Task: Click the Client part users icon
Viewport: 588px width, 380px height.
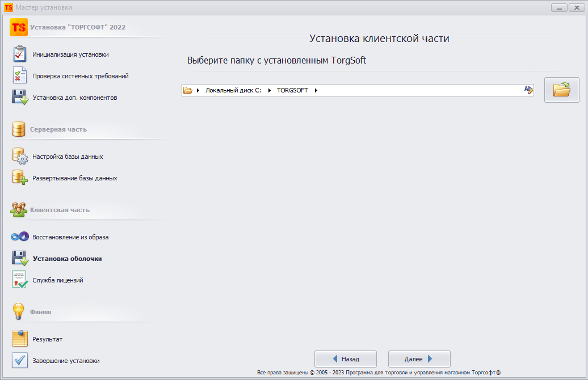Action: (x=19, y=210)
